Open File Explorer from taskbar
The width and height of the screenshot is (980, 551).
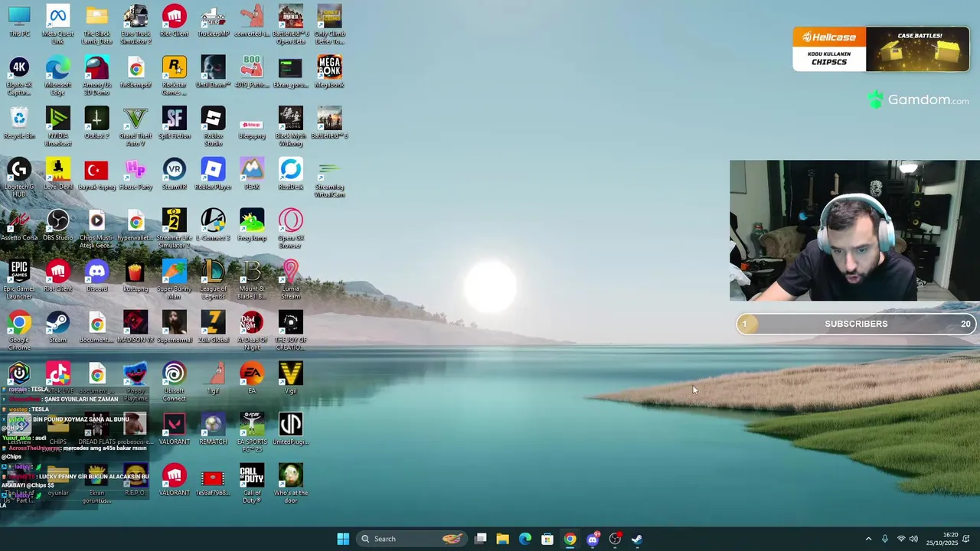(x=502, y=539)
